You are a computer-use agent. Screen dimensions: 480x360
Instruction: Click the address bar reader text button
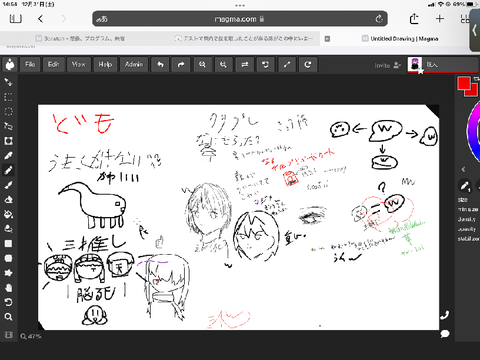coord(102,19)
